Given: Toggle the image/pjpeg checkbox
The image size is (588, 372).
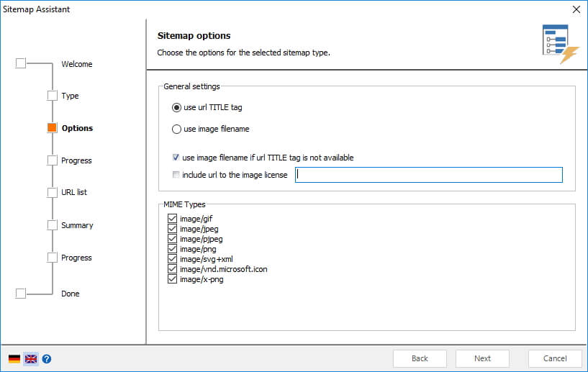Looking at the screenshot, I should click(172, 238).
